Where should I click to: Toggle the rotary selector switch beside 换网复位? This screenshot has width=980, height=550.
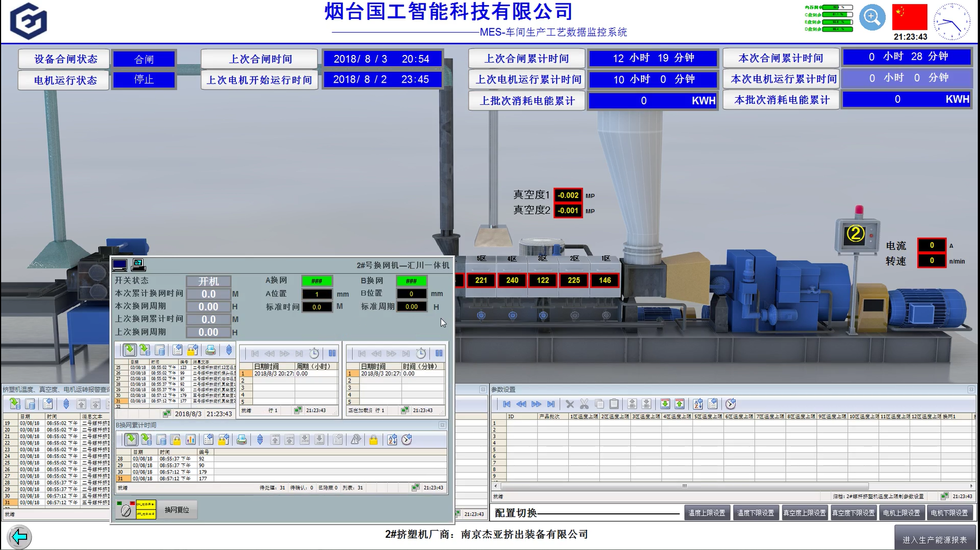[x=126, y=510]
